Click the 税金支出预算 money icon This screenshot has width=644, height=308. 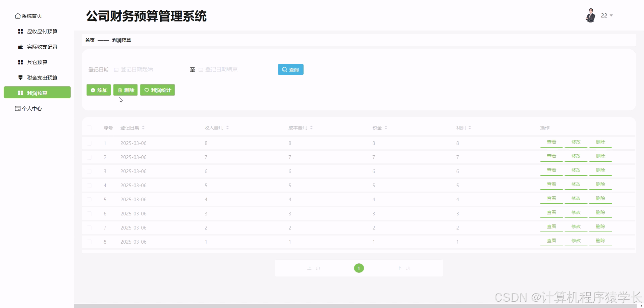pyautogui.click(x=20, y=78)
